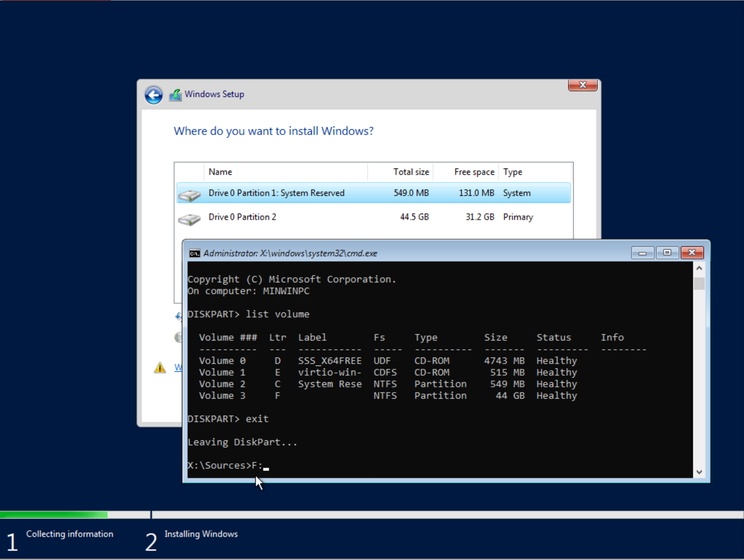Select Drive 0 Partition 1: System Reserved
Image resolution: width=744 pixels, height=560 pixels.
coord(374,193)
